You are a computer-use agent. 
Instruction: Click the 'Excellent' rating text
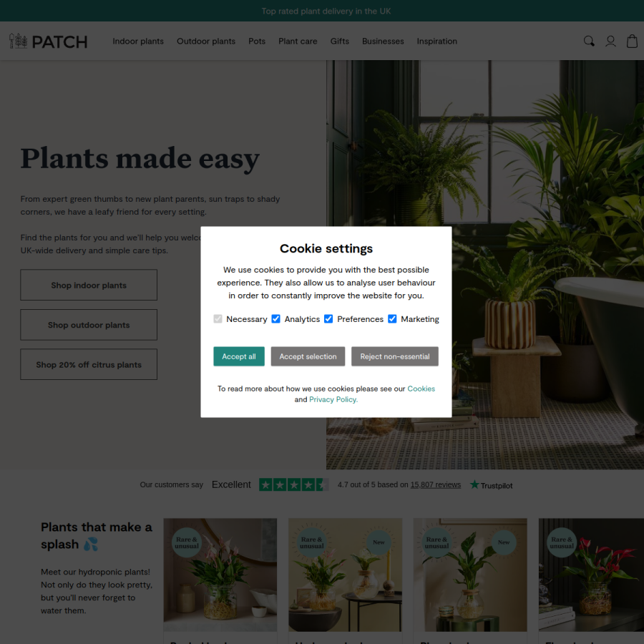coord(231,484)
